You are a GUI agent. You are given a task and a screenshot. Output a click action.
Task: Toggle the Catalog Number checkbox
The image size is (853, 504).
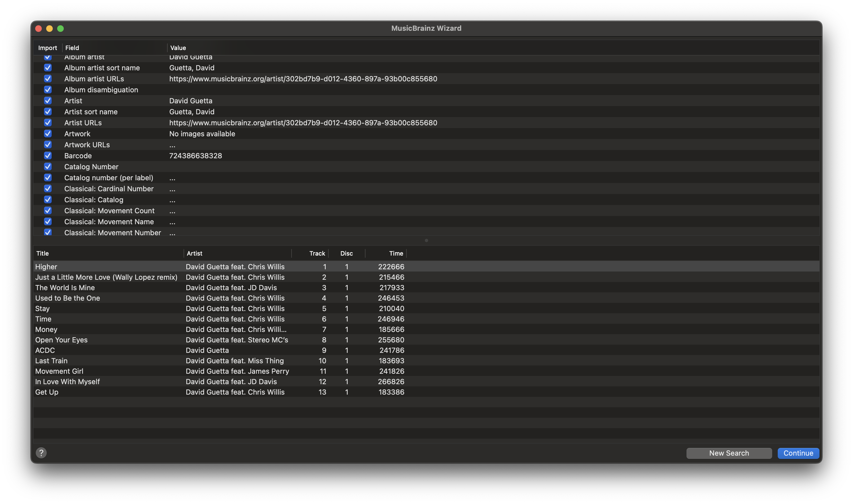point(48,167)
